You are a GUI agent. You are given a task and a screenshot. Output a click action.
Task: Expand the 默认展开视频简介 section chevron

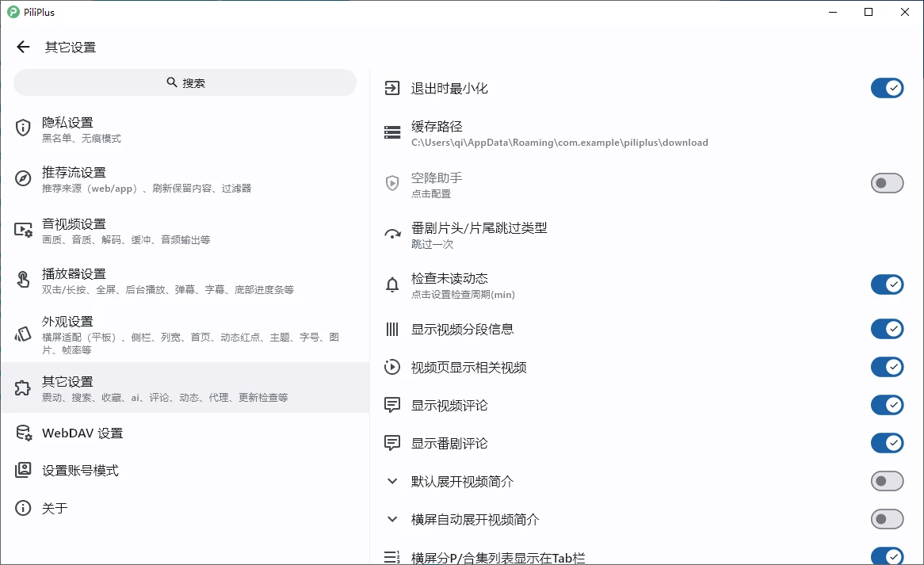(x=391, y=480)
